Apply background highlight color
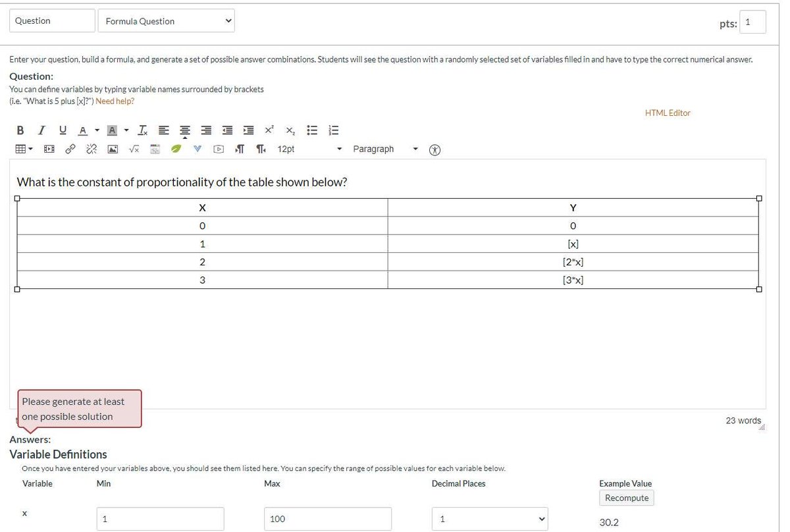 (112, 130)
